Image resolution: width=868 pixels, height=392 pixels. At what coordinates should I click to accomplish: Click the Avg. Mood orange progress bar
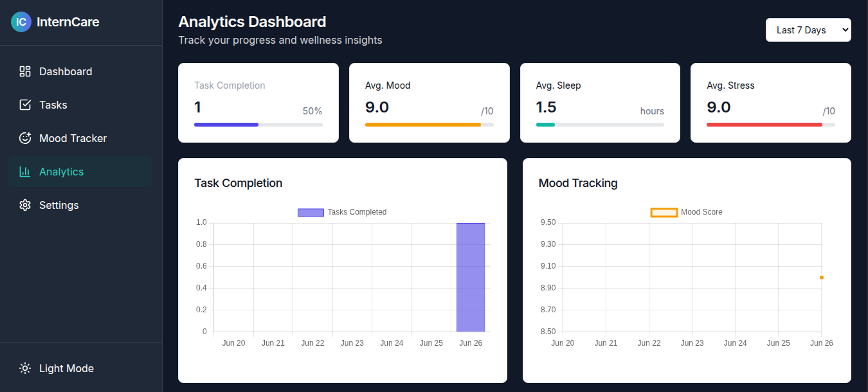[x=422, y=124]
